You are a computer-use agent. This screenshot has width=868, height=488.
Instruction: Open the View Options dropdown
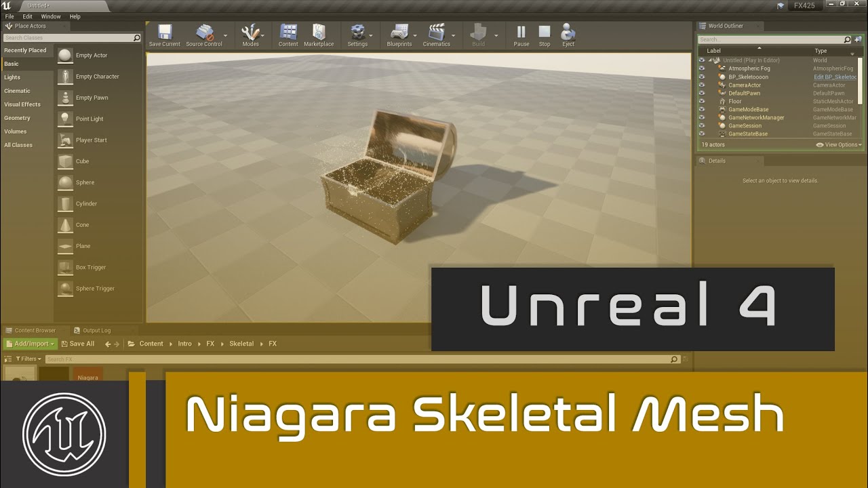click(840, 144)
